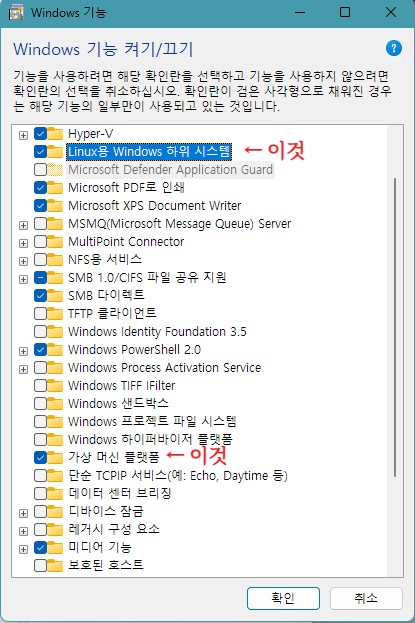This screenshot has width=415, height=623.
Task: Expand the 미디어 기능 node
Action: pyautogui.click(x=23, y=549)
